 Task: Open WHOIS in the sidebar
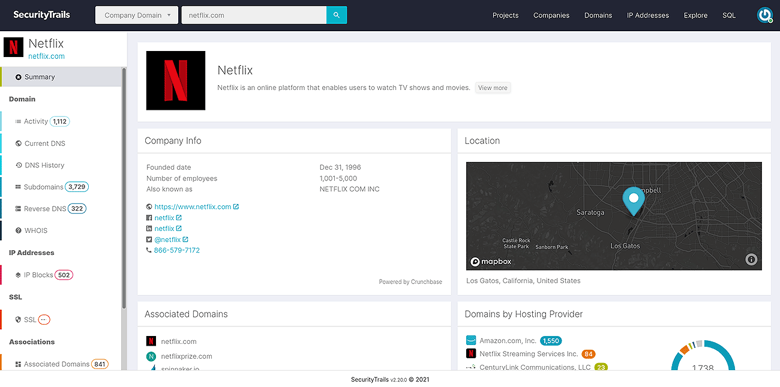[x=61, y=231]
